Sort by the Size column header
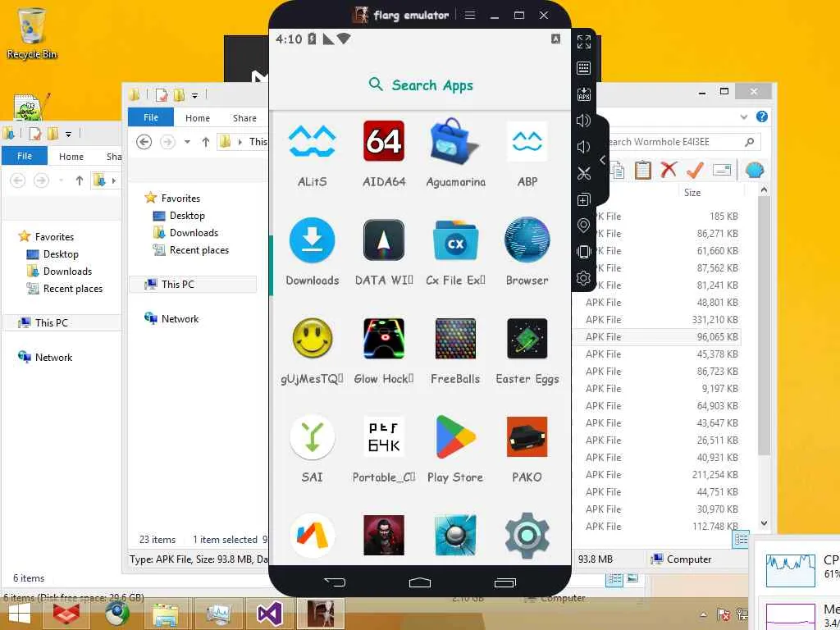The width and height of the screenshot is (840, 630). click(x=692, y=192)
